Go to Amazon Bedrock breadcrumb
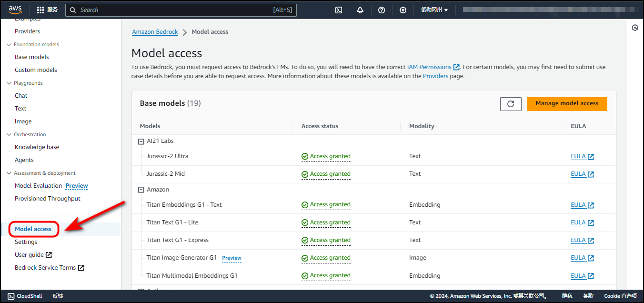Screen dimensions: 644x303 pos(155,32)
